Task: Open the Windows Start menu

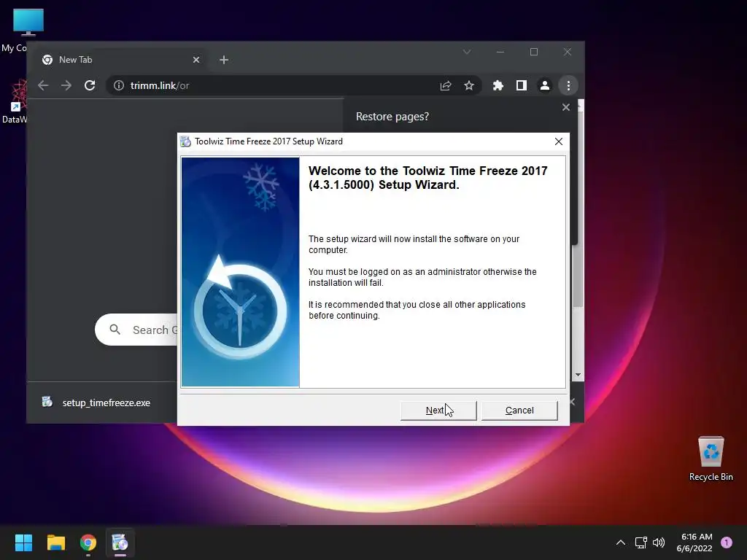Action: (x=23, y=542)
